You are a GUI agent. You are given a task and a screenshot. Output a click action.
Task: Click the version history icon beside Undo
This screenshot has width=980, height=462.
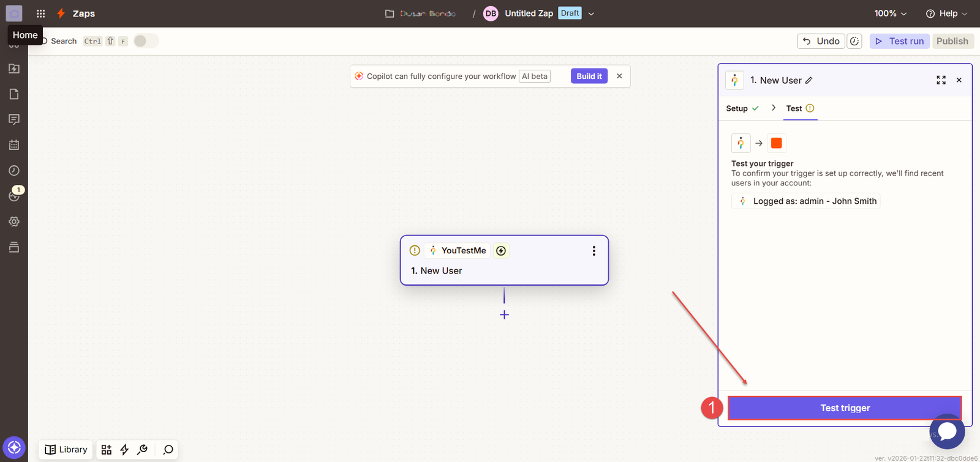pos(854,41)
